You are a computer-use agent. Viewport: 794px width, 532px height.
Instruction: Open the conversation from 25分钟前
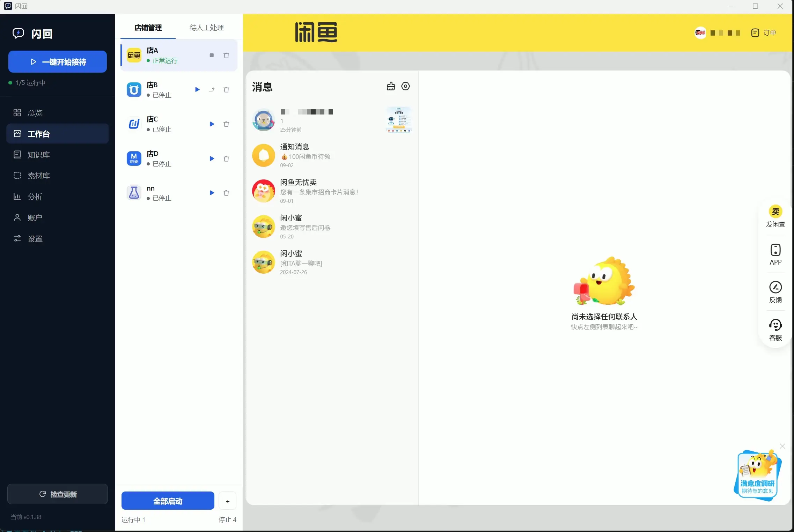(x=332, y=120)
